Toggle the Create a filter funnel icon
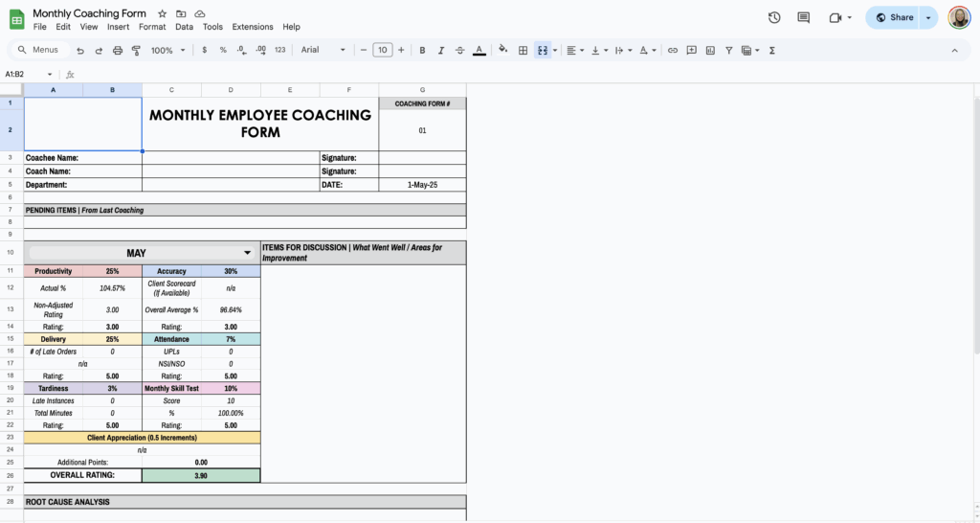The image size is (980, 523). pyautogui.click(x=728, y=51)
